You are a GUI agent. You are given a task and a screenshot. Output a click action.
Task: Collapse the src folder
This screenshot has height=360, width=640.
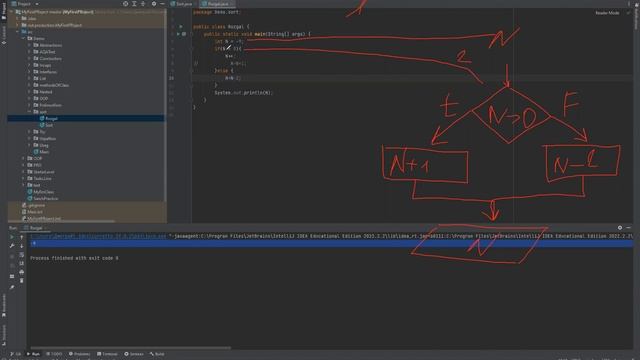click(18, 31)
